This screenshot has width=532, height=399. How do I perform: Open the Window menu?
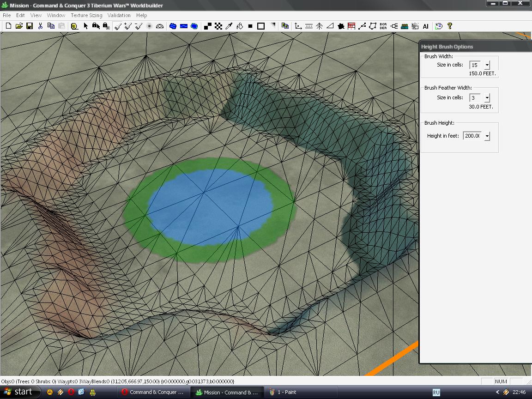click(x=56, y=15)
